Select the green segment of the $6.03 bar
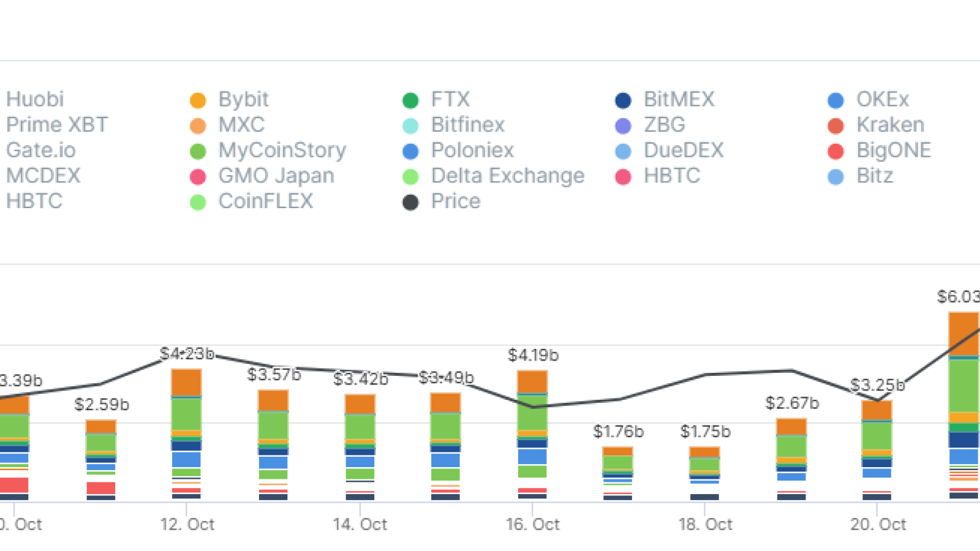The width and height of the screenshot is (980, 551). pyautogui.click(x=963, y=386)
